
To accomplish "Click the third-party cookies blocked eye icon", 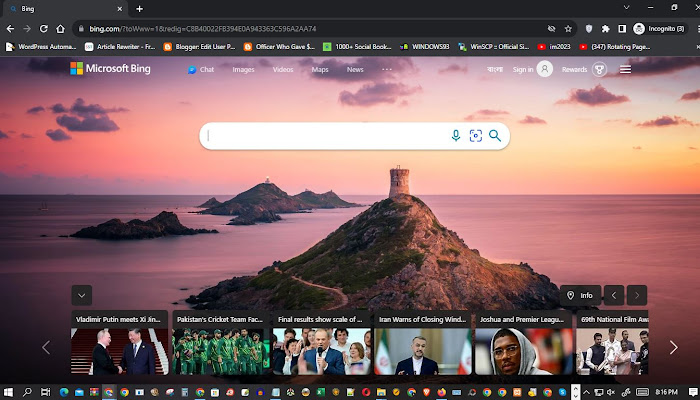I will tap(551, 29).
